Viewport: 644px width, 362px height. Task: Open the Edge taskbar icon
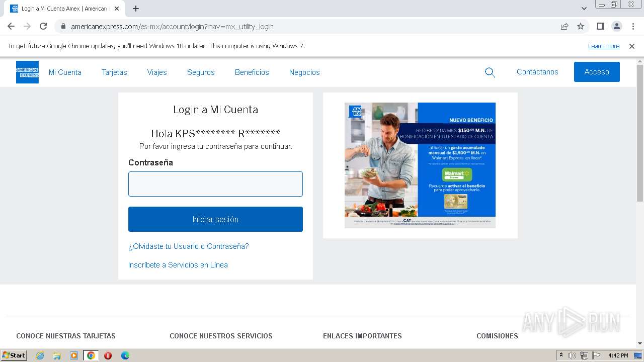125,355
